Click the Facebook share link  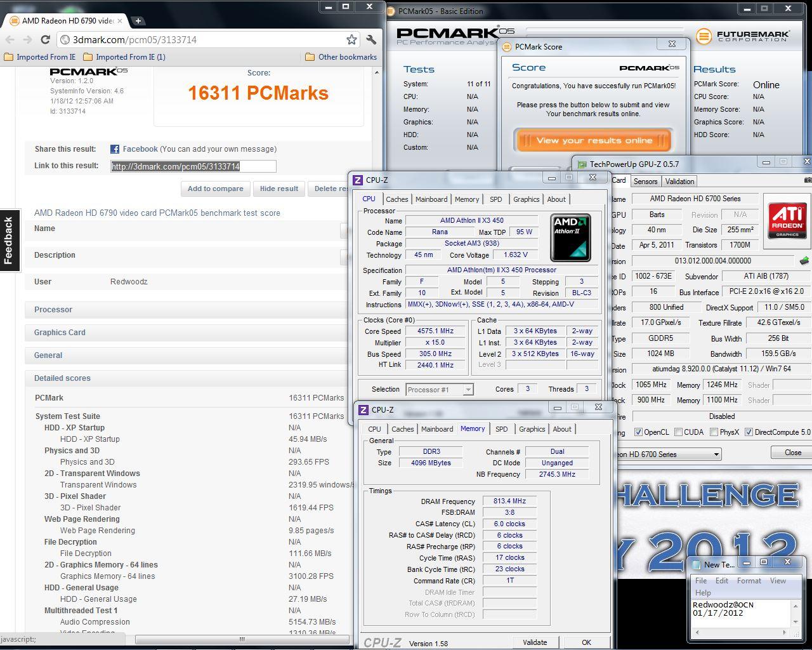coord(140,149)
